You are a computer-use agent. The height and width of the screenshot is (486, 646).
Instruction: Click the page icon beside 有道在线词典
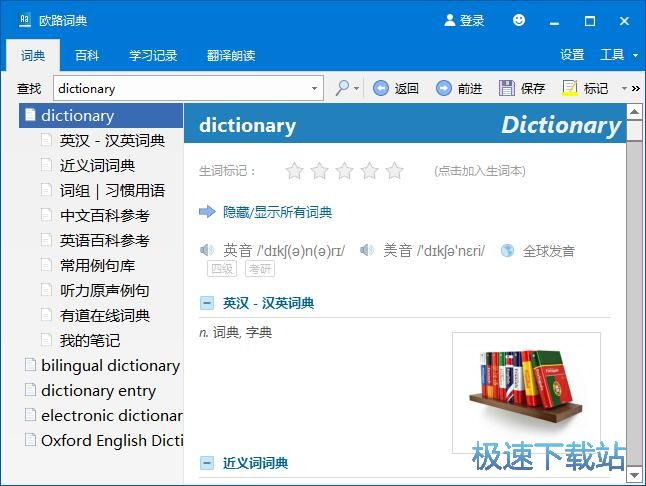[47, 315]
